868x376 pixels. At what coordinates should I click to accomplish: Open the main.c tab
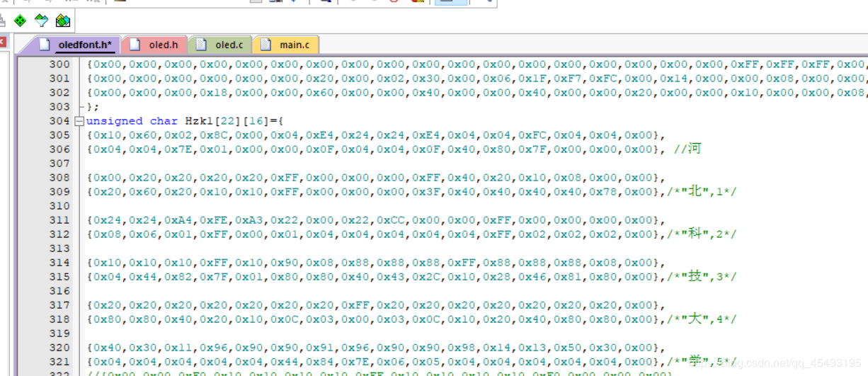[x=294, y=45]
